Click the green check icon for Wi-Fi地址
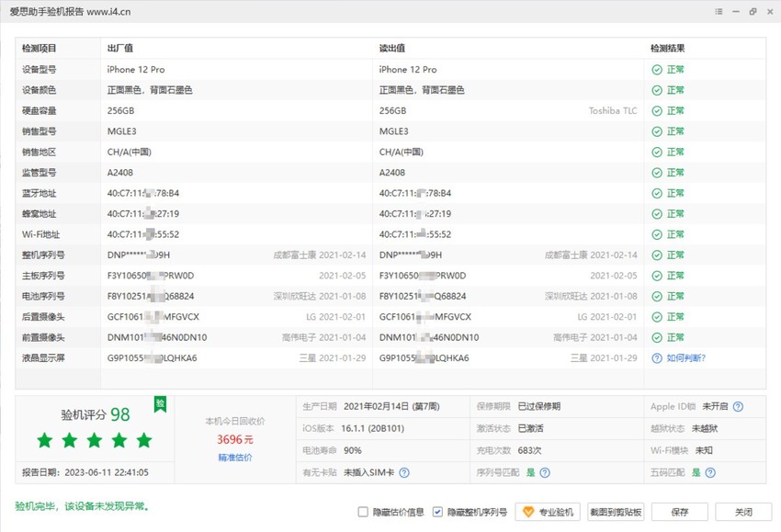The height and width of the screenshot is (532, 781). (x=657, y=234)
